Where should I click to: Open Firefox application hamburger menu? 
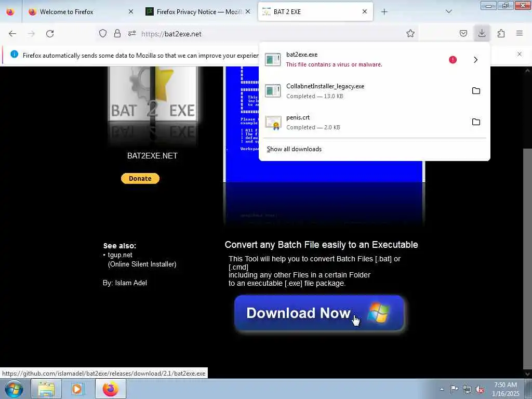tap(520, 33)
